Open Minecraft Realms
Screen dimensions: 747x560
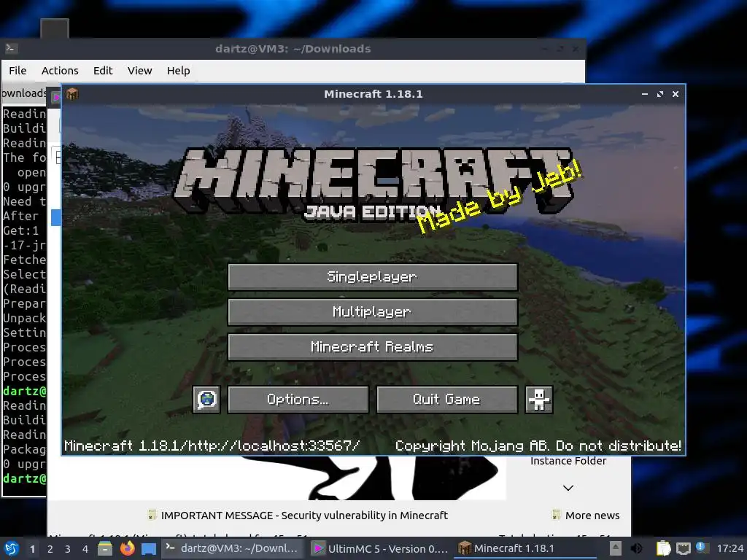tap(373, 346)
